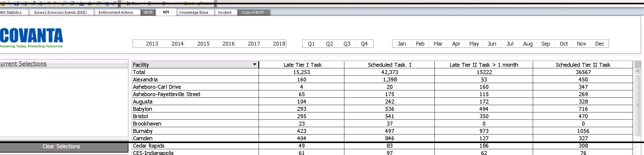Click Total Late Tier I value 15,253
The height and width of the screenshot is (155, 644).
[x=301, y=72]
